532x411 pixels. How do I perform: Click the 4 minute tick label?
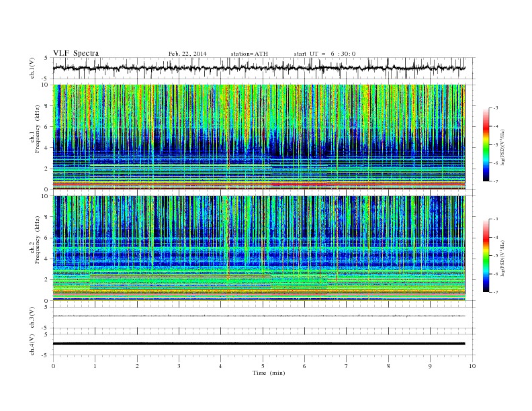(221, 366)
